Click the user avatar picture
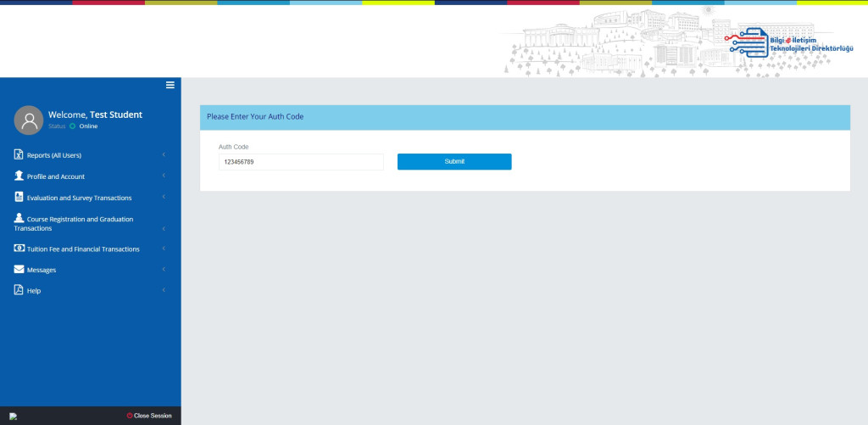Screen dimensions: 868x425 tap(29, 120)
